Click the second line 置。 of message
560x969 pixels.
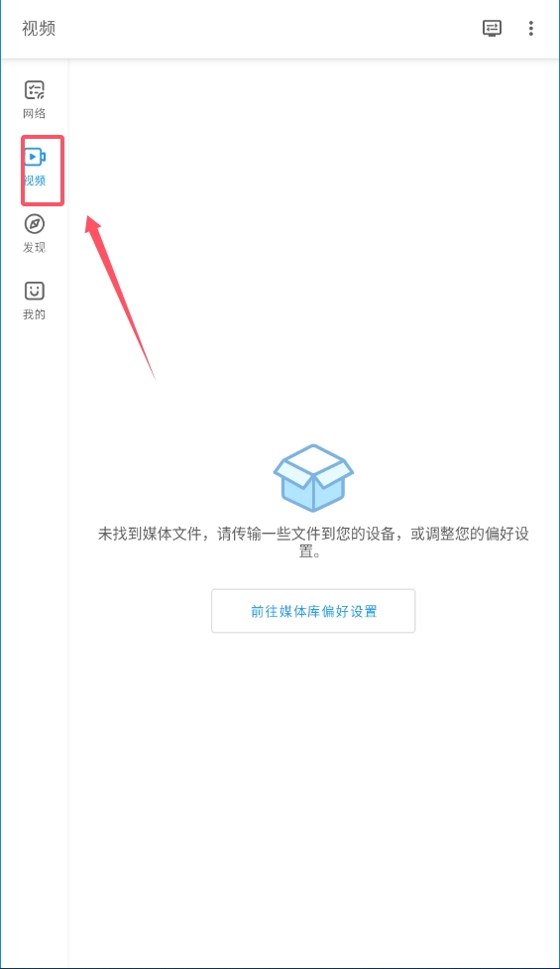click(x=310, y=551)
